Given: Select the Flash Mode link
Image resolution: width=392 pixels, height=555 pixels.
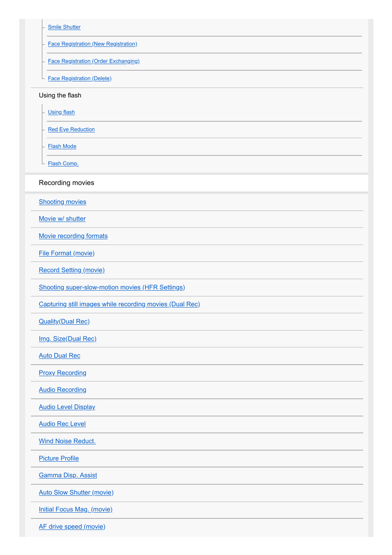Looking at the screenshot, I should coord(62,146).
